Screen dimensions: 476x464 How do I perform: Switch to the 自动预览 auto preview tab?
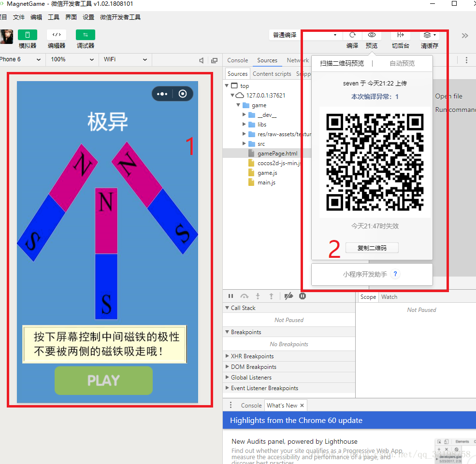pos(402,63)
